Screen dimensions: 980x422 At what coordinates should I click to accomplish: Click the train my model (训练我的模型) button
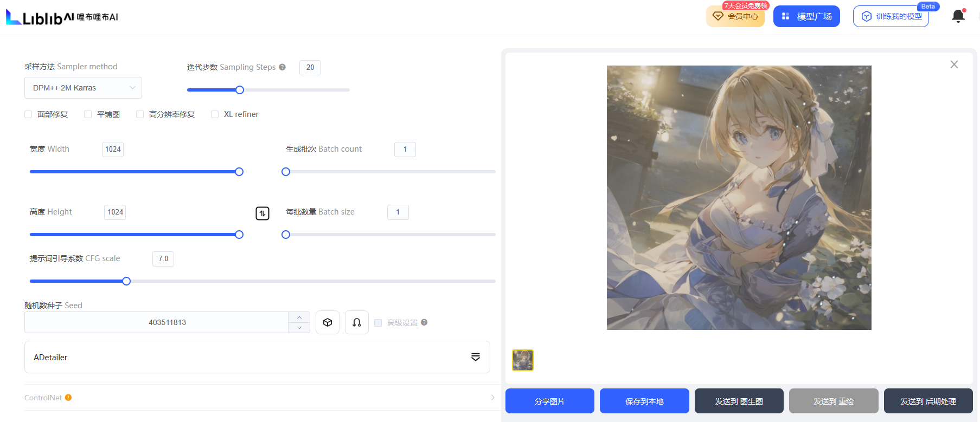tap(891, 16)
